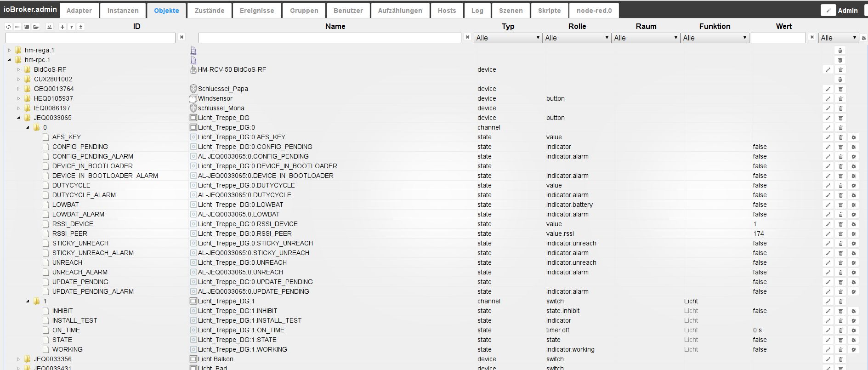Collapse channel 1 under JEQ0033065
The height and width of the screenshot is (370, 868).
28,302
